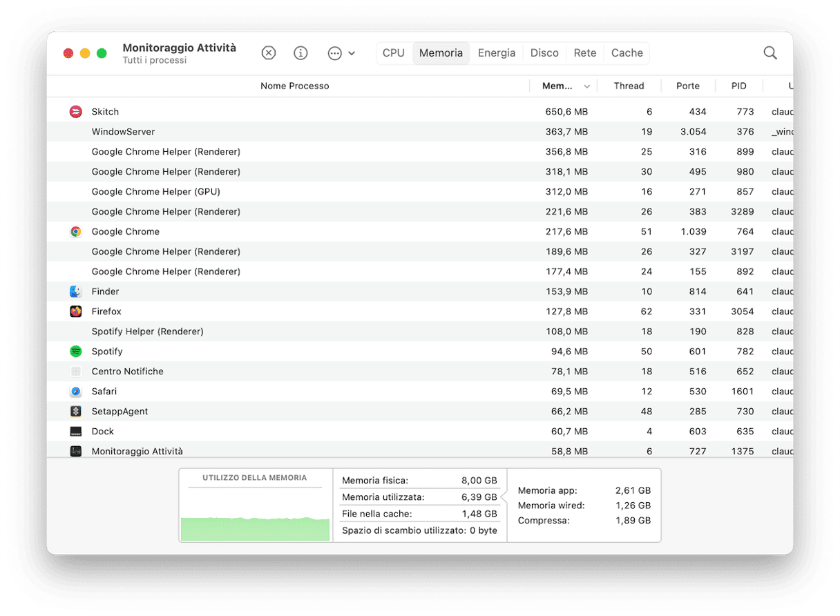Select Chrome Helper row with PID 899
The image size is (840, 616).
click(x=420, y=152)
